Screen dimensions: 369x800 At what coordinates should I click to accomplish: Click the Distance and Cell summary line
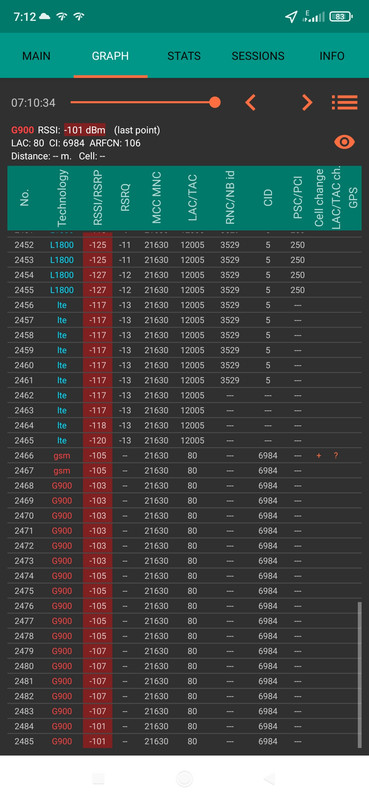(x=58, y=156)
